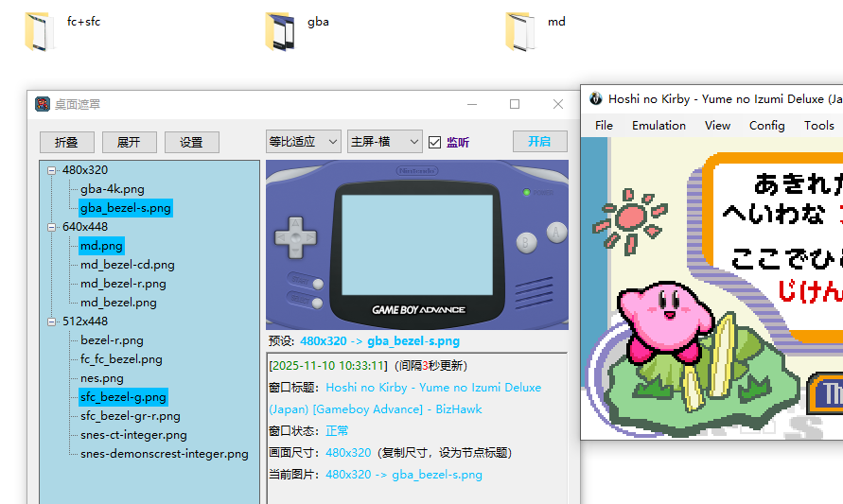The width and height of the screenshot is (843, 504).
Task: Click the Game Boy Advance bezel preview image
Action: 416,244
